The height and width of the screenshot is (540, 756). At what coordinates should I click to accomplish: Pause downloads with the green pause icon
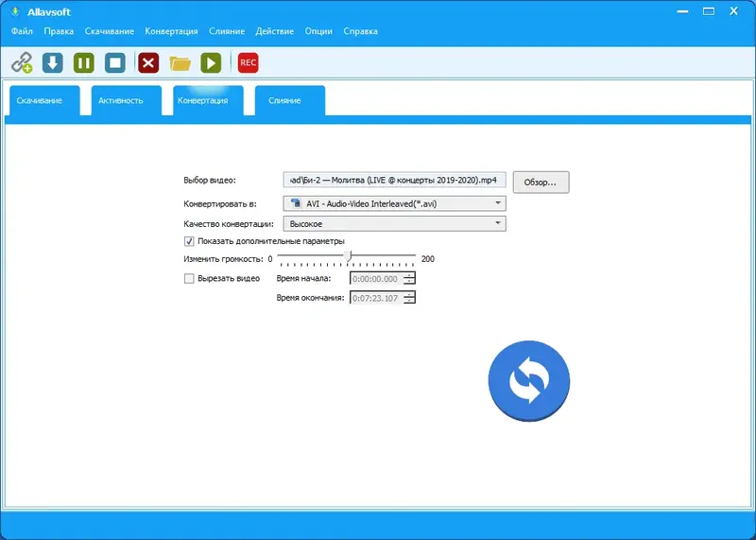(x=84, y=62)
